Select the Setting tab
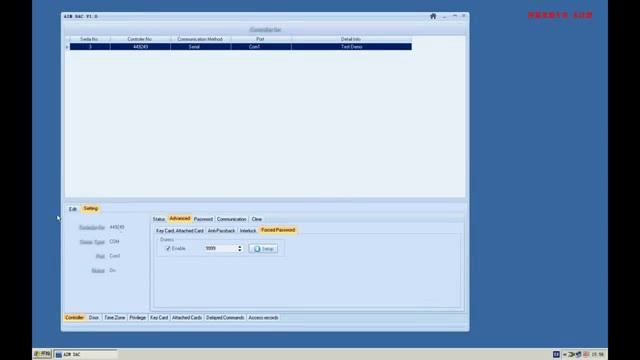Image resolution: width=640 pixels, height=360 pixels. point(91,209)
